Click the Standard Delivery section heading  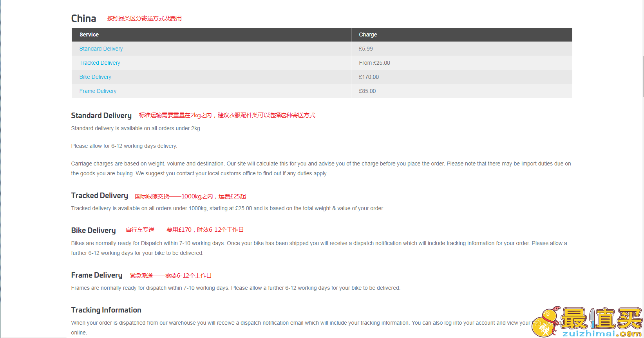pyautogui.click(x=101, y=115)
